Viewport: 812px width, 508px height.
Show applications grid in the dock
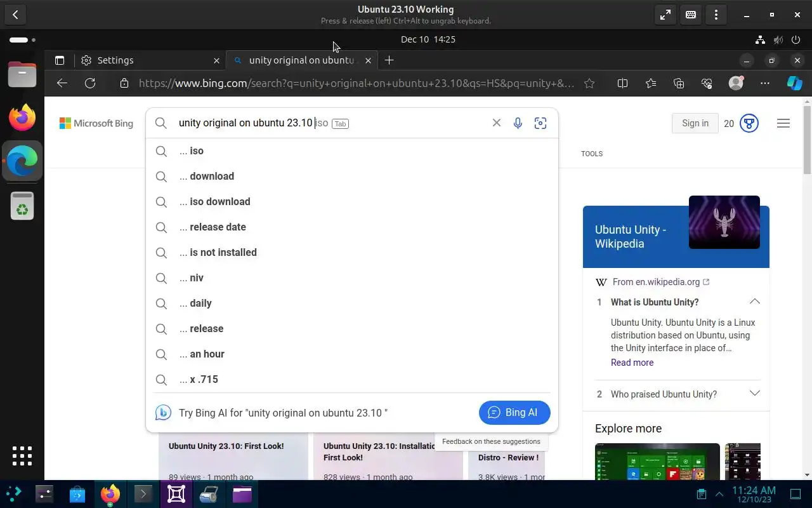[22, 456]
